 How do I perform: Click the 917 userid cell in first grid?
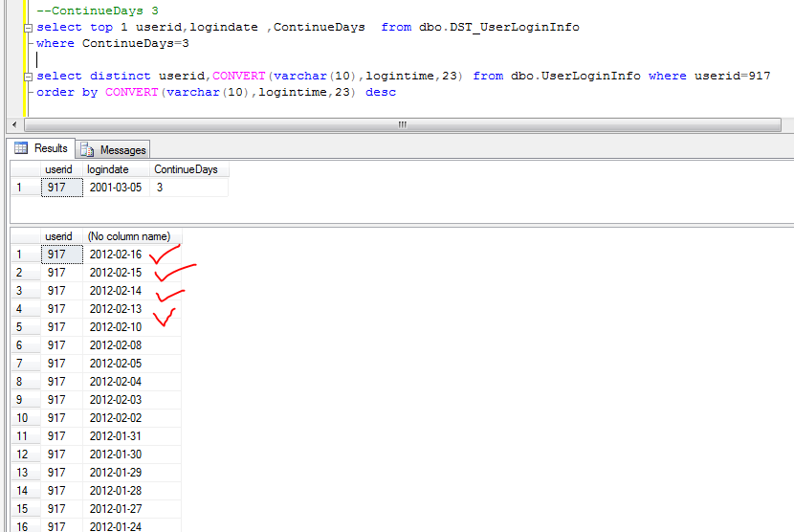62,188
